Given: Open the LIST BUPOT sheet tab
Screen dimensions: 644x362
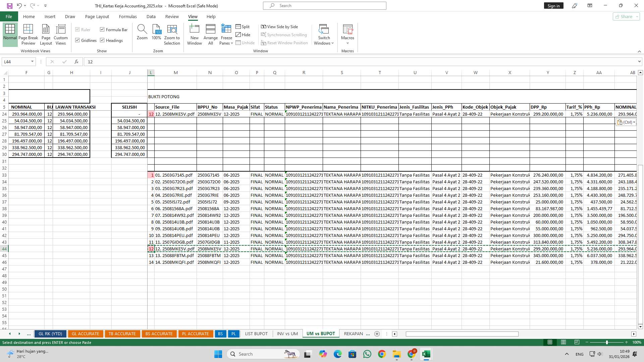Looking at the screenshot, I should pyautogui.click(x=256, y=334).
